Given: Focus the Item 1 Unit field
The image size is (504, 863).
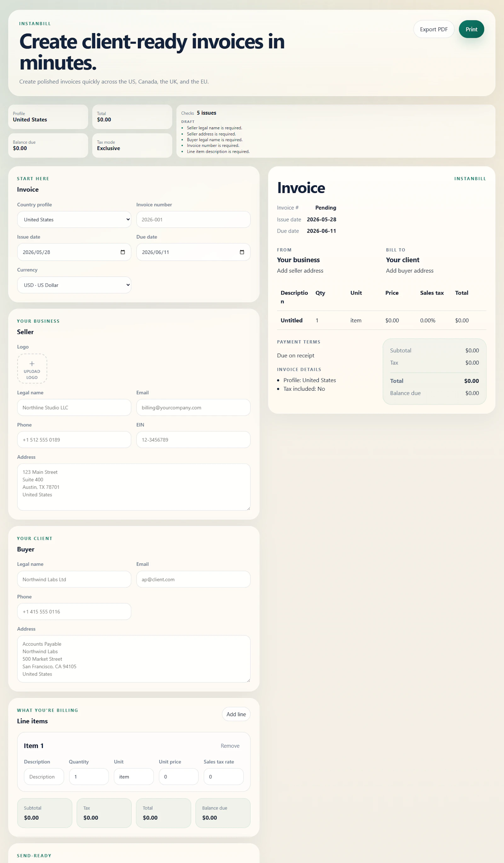Looking at the screenshot, I should (134, 777).
